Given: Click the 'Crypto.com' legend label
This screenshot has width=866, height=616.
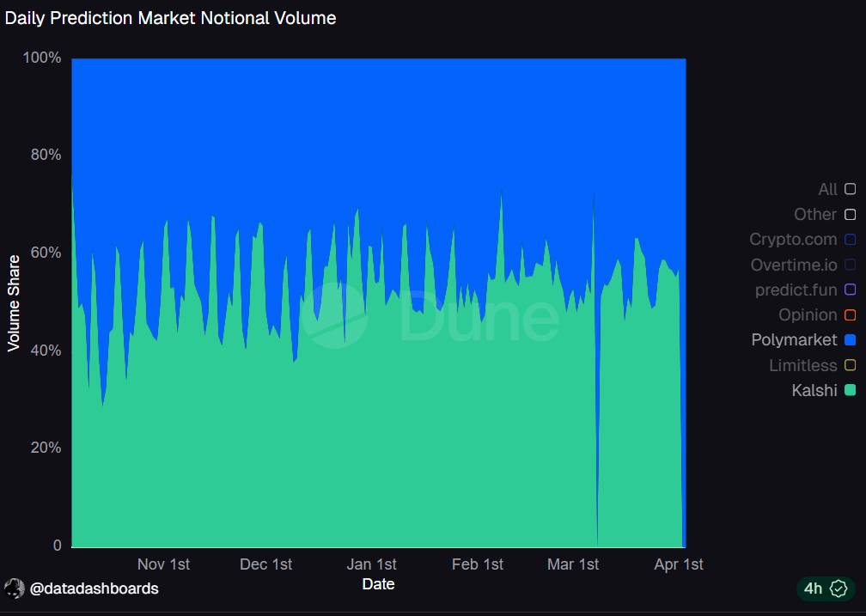Looking at the screenshot, I should click(x=793, y=239).
